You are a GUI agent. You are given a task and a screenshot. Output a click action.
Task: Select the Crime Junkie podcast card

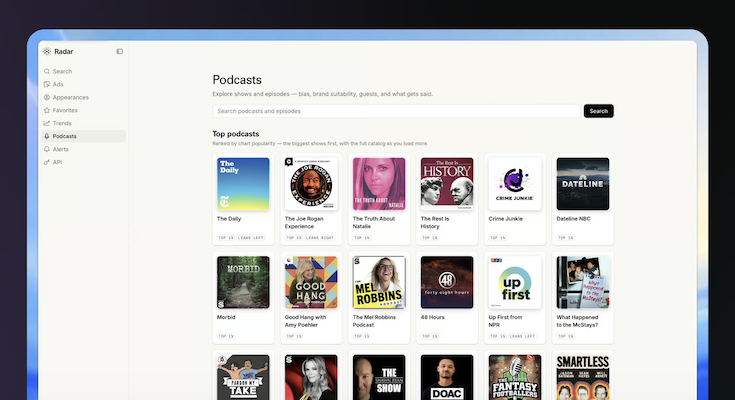(515, 199)
